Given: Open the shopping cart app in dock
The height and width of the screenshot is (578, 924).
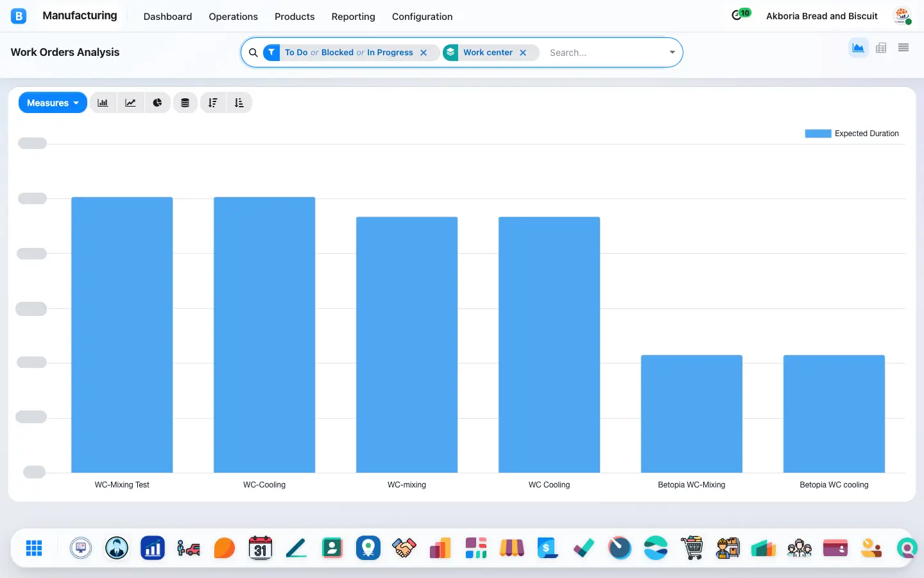Looking at the screenshot, I should tap(692, 548).
